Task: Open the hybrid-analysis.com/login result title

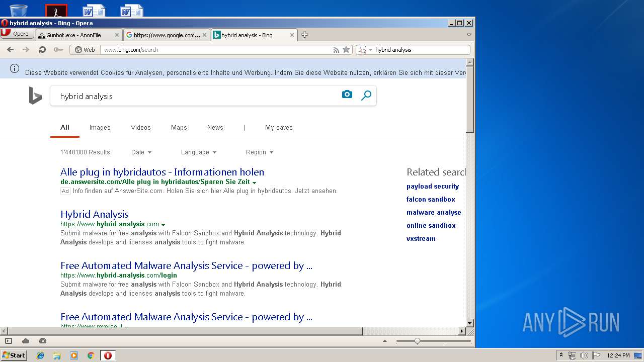Action: click(x=186, y=265)
